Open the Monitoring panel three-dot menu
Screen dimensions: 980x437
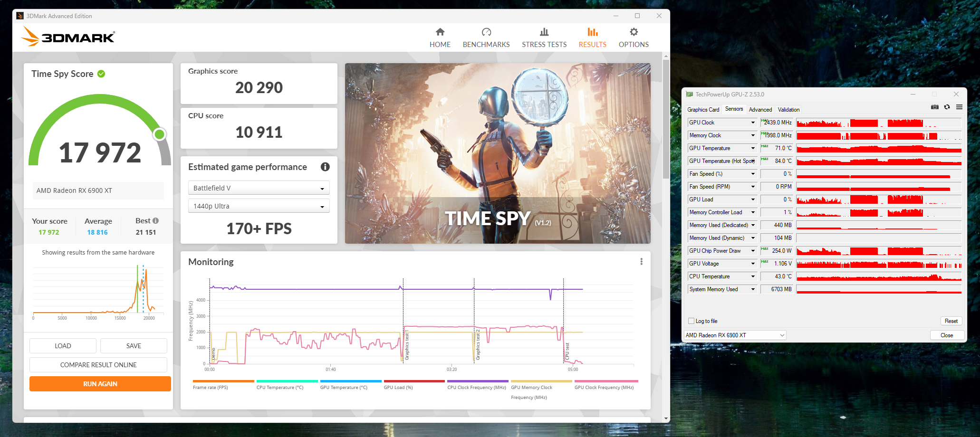tap(641, 262)
